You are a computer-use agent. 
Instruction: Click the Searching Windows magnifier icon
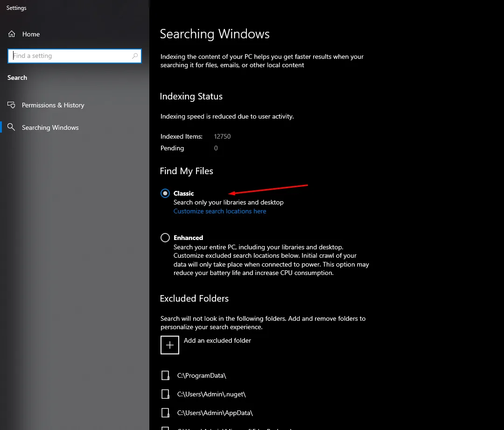pos(11,127)
